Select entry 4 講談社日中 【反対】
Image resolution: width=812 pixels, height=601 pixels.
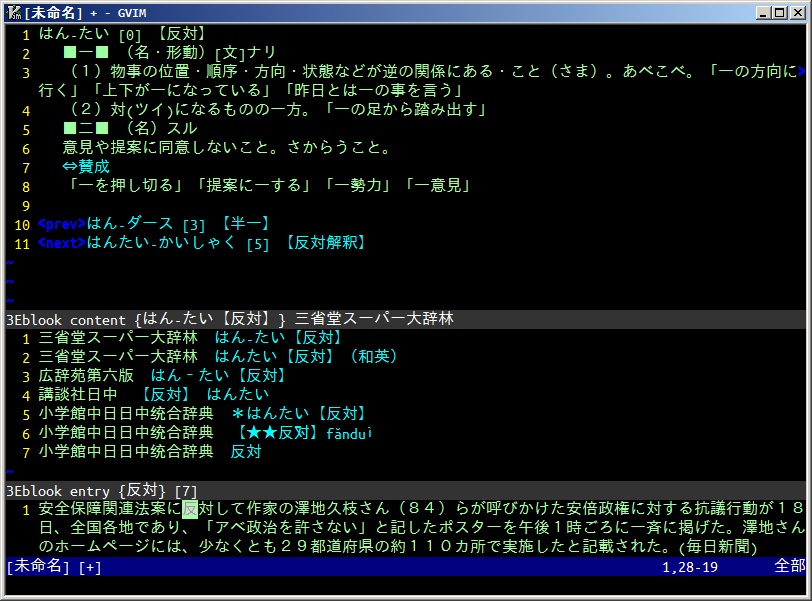tap(154, 394)
